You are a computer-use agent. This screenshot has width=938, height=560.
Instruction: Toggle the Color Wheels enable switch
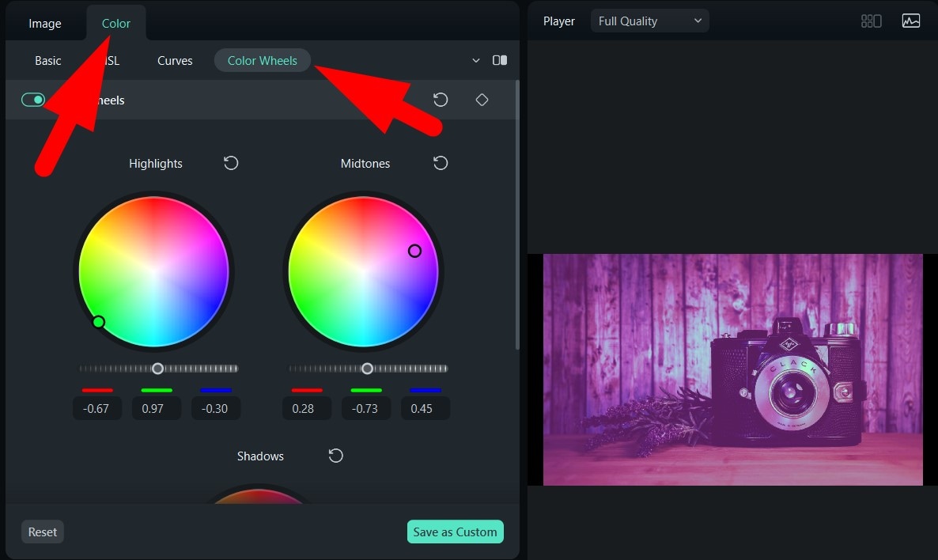[33, 100]
